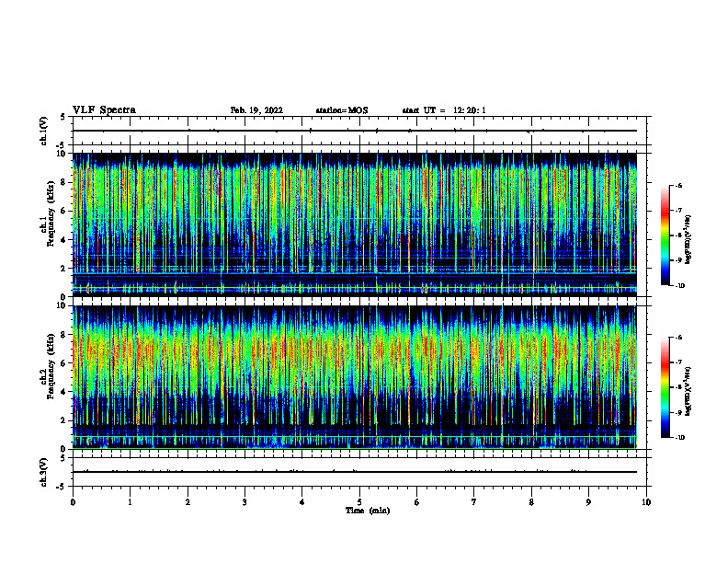Click the "ch.1(V)" waveform axis label
Image resolution: width=728 pixels, height=563 pixels.
click(x=44, y=131)
